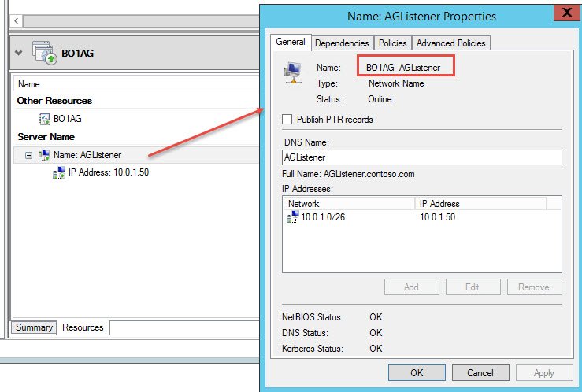Click the Remove IP address button

[x=535, y=287]
